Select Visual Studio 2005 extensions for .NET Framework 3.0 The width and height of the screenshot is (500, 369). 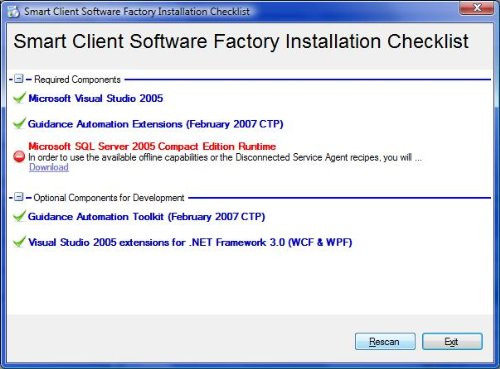190,242
